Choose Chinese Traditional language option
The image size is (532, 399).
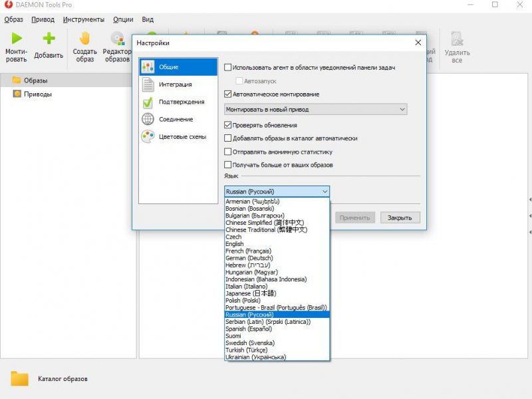point(277,229)
